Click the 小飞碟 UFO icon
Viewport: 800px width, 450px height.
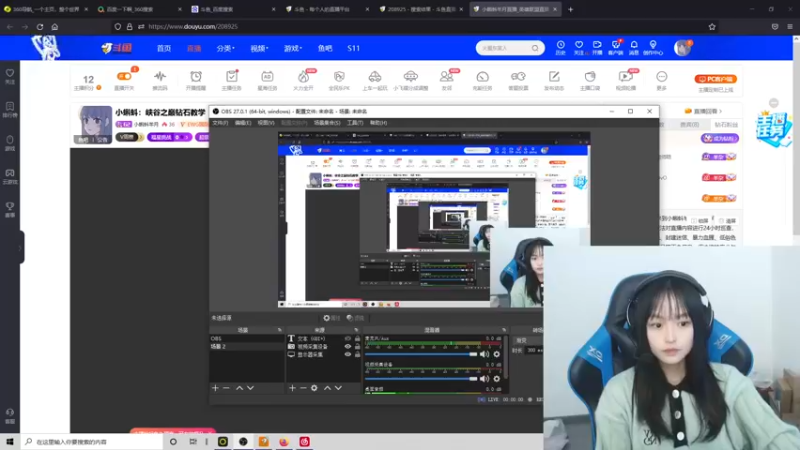pos(411,77)
